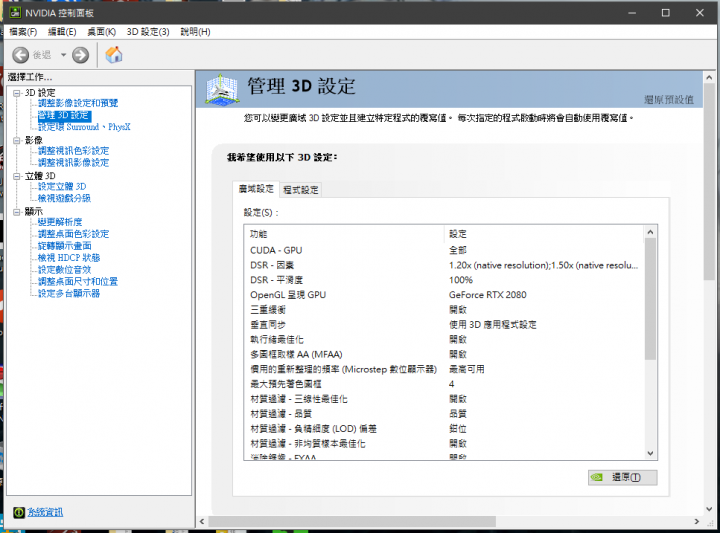Click main panel vertical scrollbar down arrow
This screenshot has height=533, width=720.
[709, 509]
